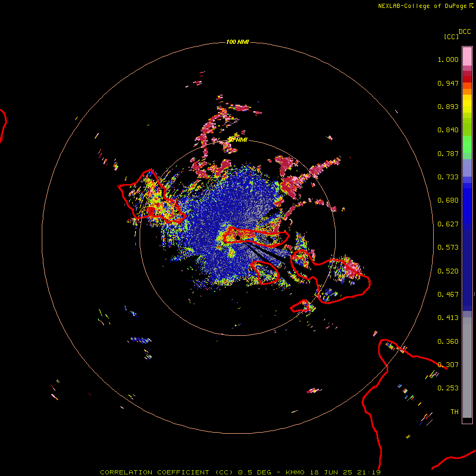The width and height of the screenshot is (476, 476).
Task: Click the 1.000 legend value
Action: pos(448,59)
